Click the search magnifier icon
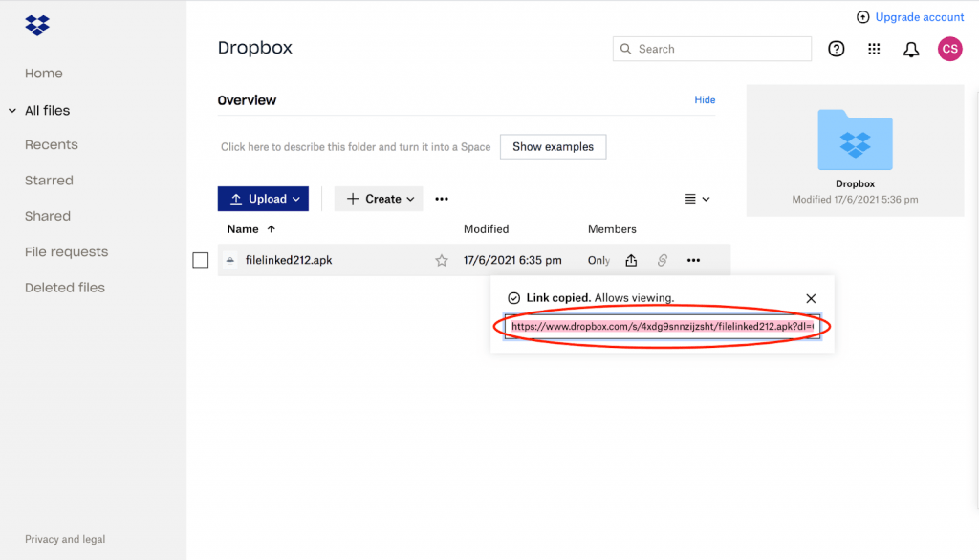 pos(625,49)
